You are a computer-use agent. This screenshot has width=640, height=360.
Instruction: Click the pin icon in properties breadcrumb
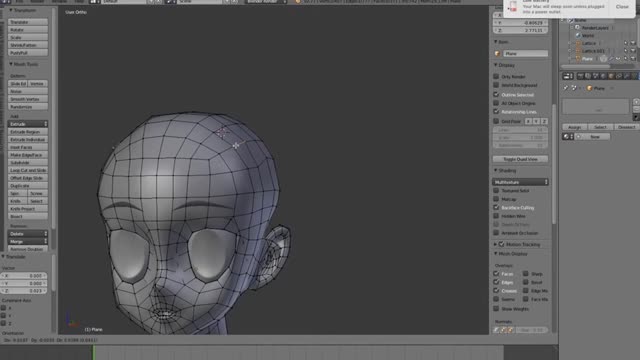pyautogui.click(x=566, y=88)
